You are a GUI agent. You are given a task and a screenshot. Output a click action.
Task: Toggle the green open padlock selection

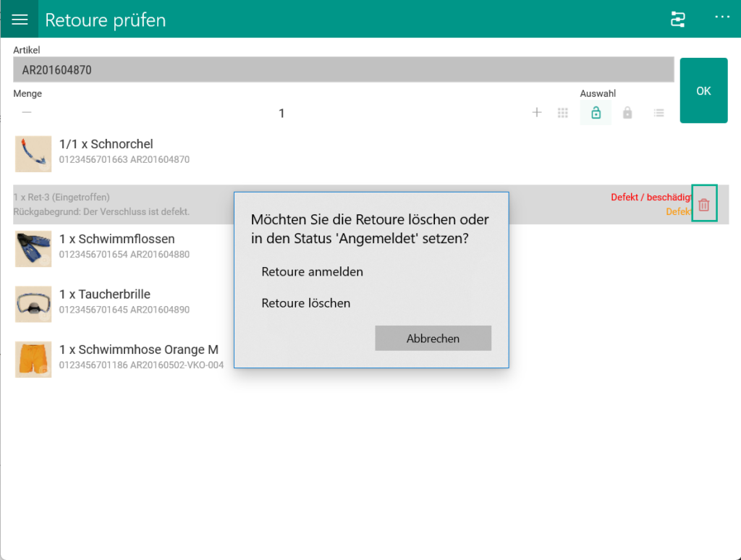point(596,113)
